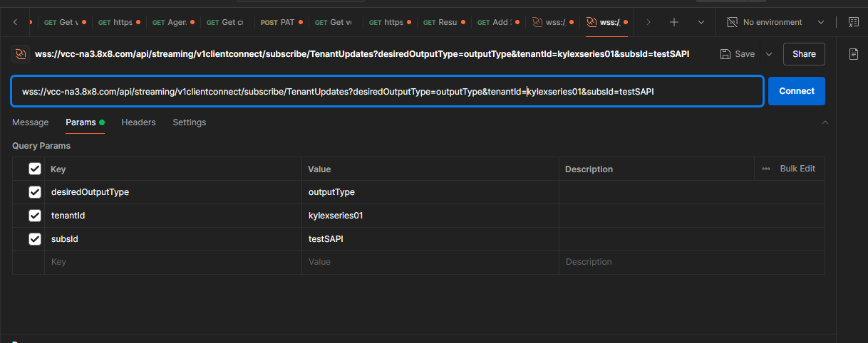Uncheck the subsId parameter checkbox

click(x=35, y=239)
